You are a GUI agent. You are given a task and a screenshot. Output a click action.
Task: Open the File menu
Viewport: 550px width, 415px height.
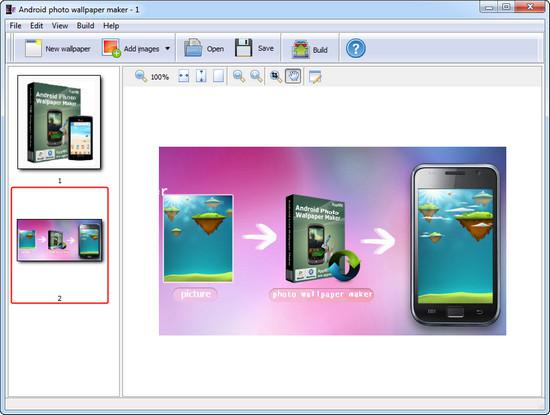coord(15,26)
